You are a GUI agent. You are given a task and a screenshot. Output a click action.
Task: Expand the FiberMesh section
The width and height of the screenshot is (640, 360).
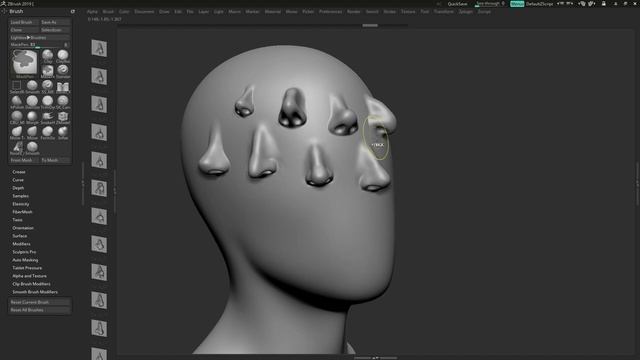coord(22,212)
